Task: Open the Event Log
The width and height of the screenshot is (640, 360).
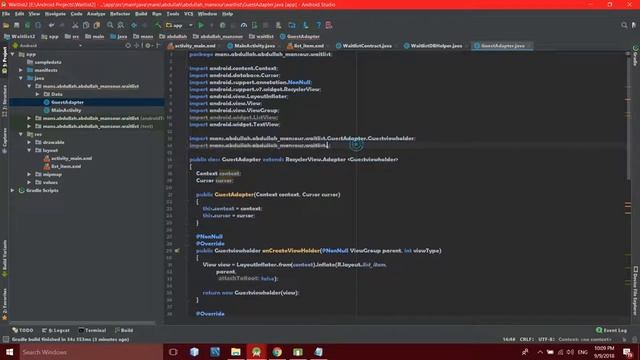Action: pos(611,330)
